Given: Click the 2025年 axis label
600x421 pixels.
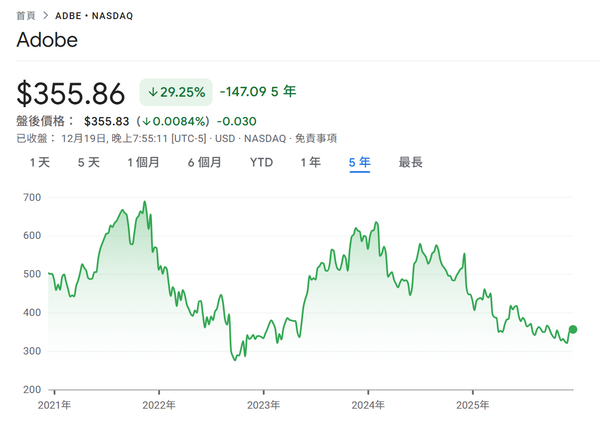Looking at the screenshot, I should (x=473, y=405).
